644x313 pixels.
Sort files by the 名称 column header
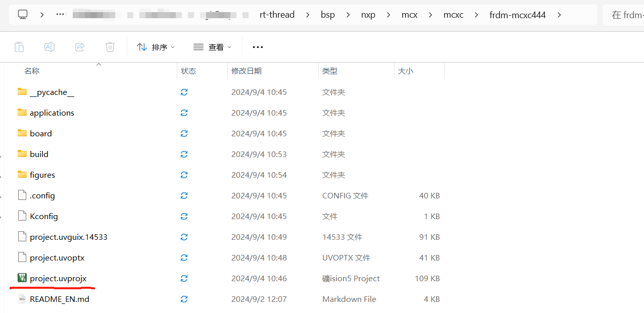(x=32, y=71)
